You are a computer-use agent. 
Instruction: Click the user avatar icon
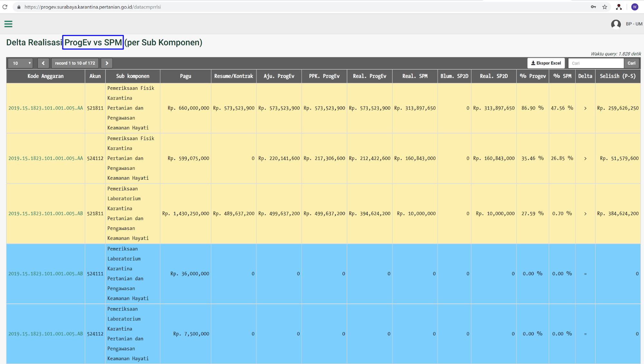coord(616,24)
